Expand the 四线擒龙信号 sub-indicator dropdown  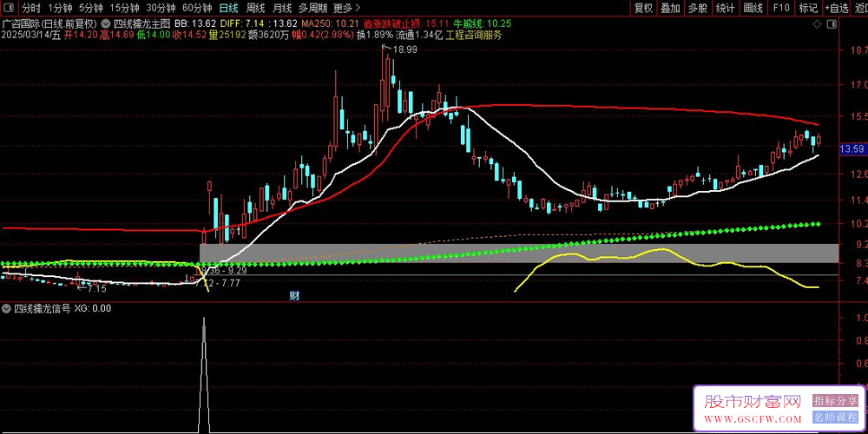point(7,308)
